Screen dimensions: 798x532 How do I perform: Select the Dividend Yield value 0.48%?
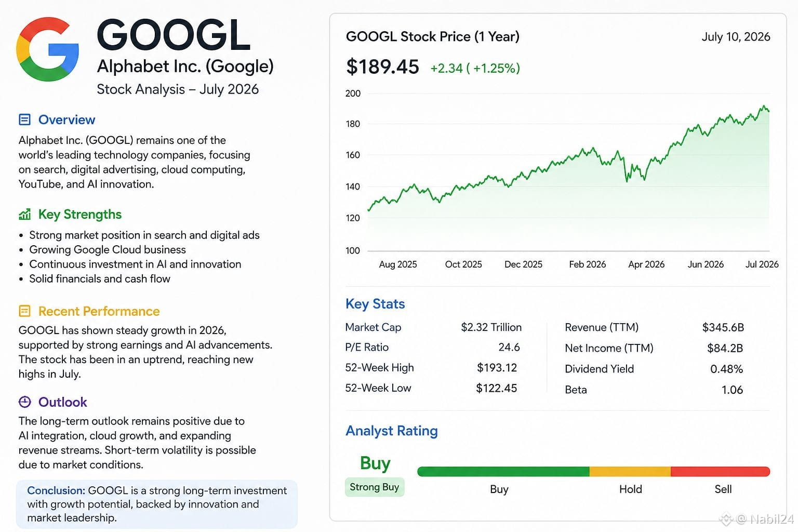[x=726, y=369]
